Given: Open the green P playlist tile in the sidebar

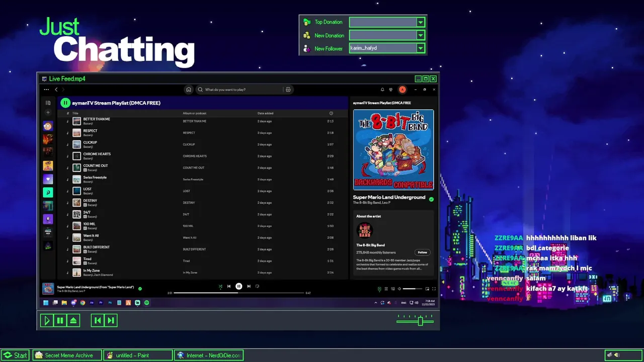Looking at the screenshot, I should [48, 192].
